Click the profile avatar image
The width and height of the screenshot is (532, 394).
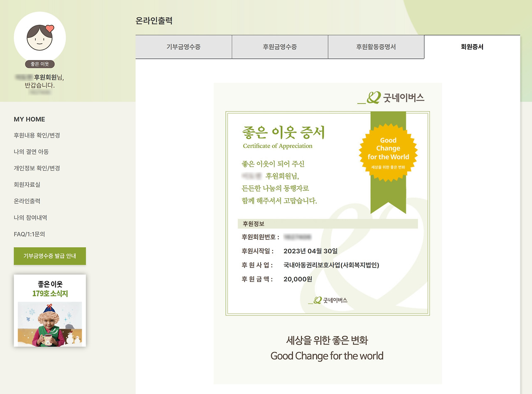click(x=39, y=37)
